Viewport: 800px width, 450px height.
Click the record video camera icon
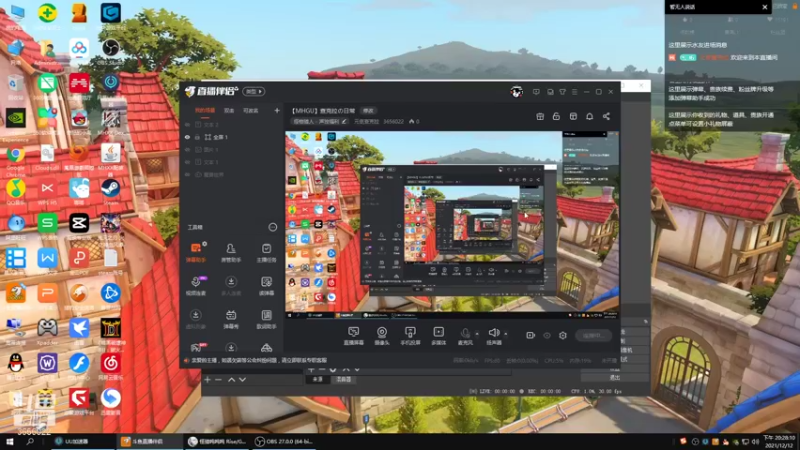coord(531,335)
